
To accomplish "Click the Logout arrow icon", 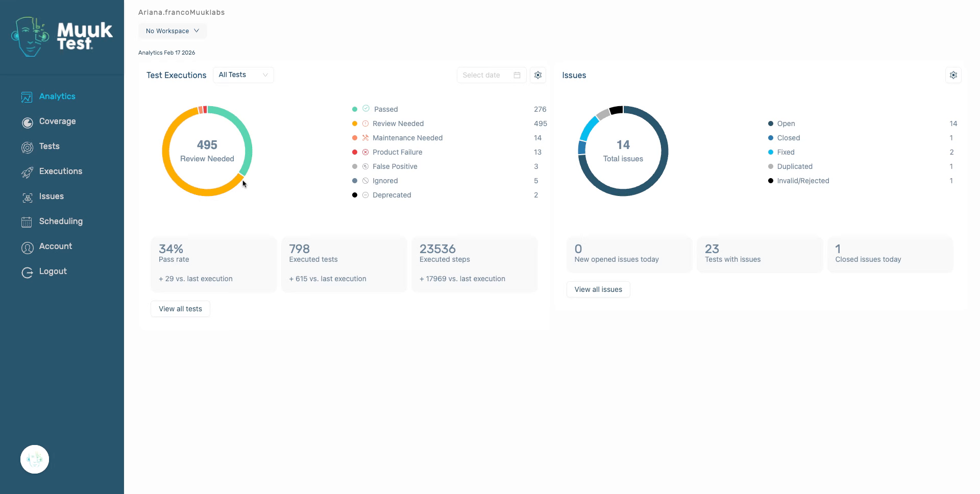I will coord(27,272).
